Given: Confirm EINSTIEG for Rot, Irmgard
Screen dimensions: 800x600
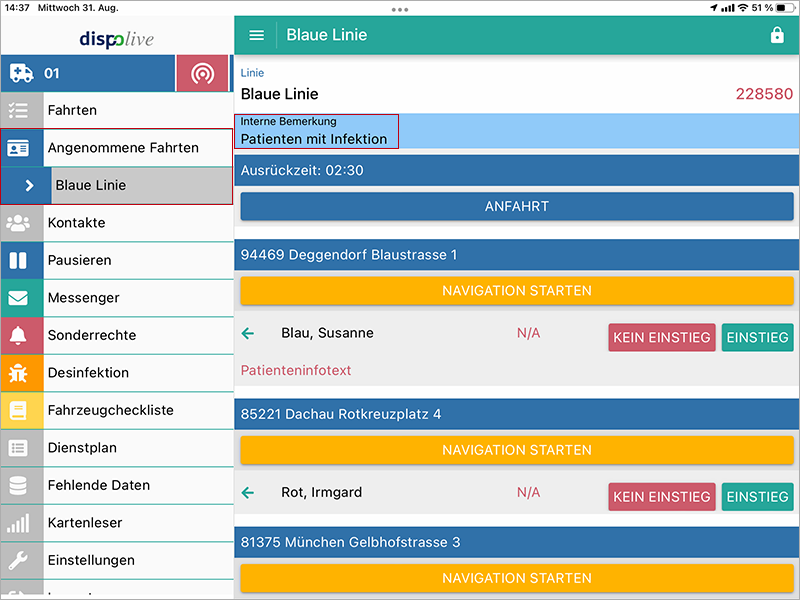Looking at the screenshot, I should click(757, 496).
